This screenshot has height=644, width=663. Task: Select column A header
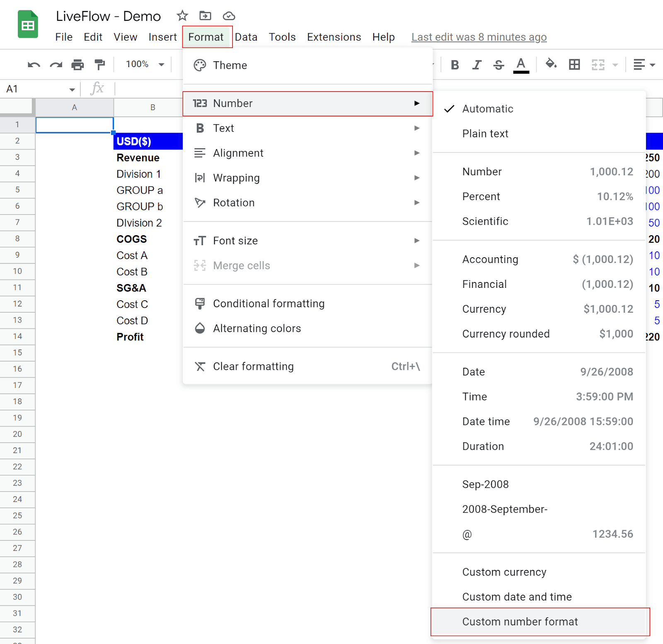[x=75, y=108]
